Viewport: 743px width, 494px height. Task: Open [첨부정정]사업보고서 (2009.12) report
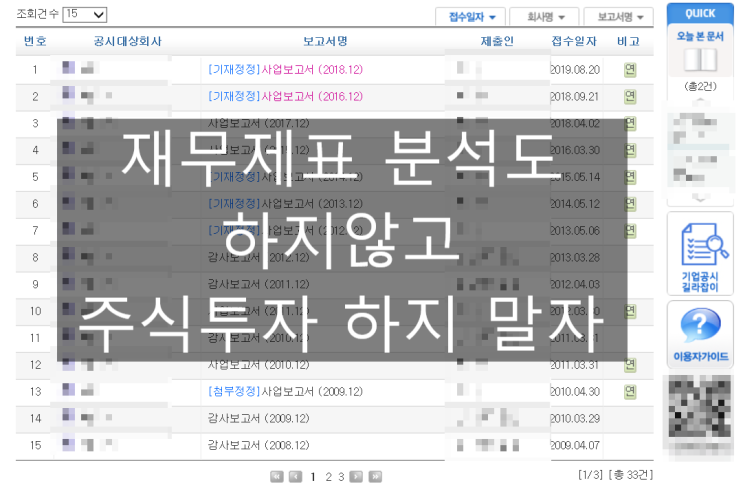(x=285, y=392)
